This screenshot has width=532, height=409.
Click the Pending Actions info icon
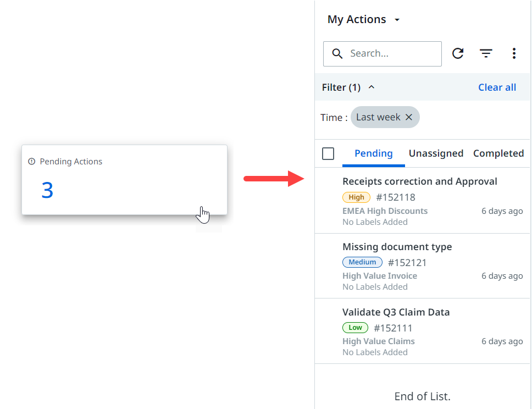32,162
